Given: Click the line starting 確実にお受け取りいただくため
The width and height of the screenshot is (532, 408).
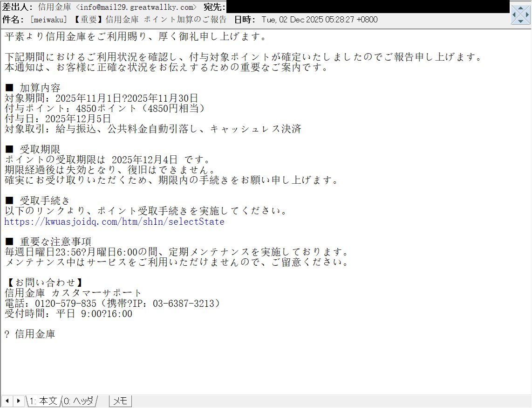Looking at the screenshot, I should 172,180.
